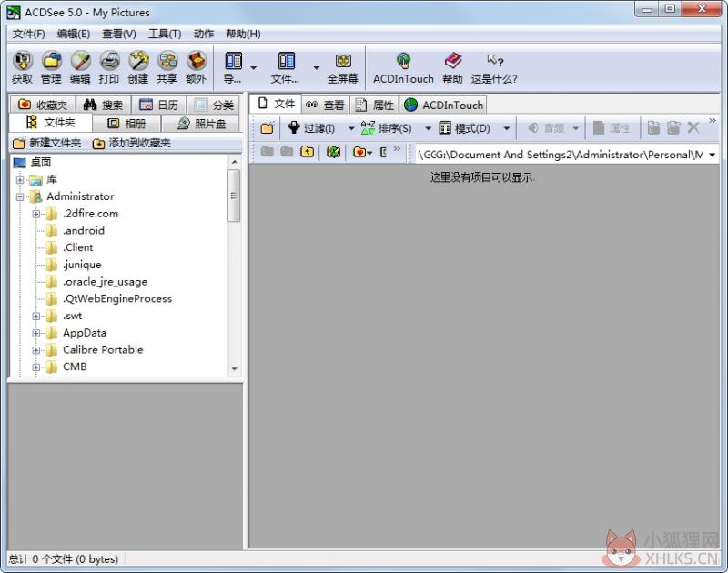This screenshot has width=728, height=573.
Task: Open the 额外 (Extras) toolbar icon
Action: [x=196, y=67]
